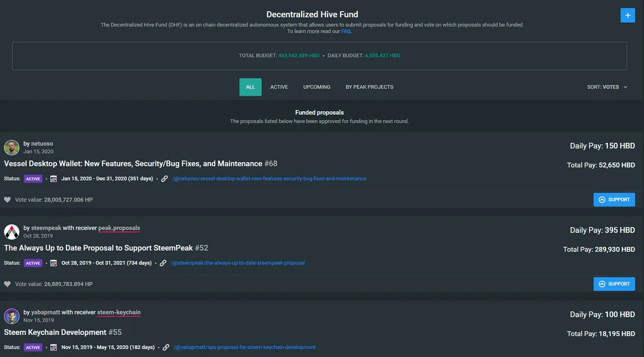Viewport: 644px width, 357px height.
Task: Select the ALL filter tab
Action: click(251, 87)
